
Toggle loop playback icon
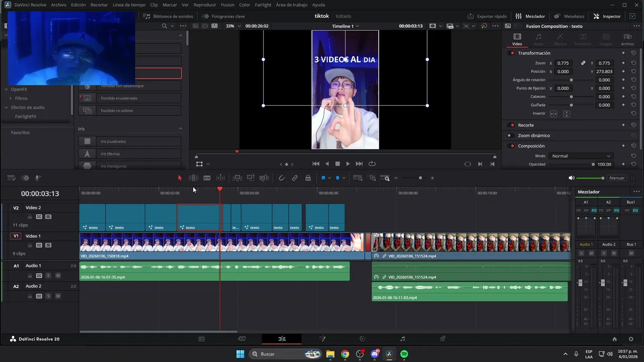pos(372,164)
